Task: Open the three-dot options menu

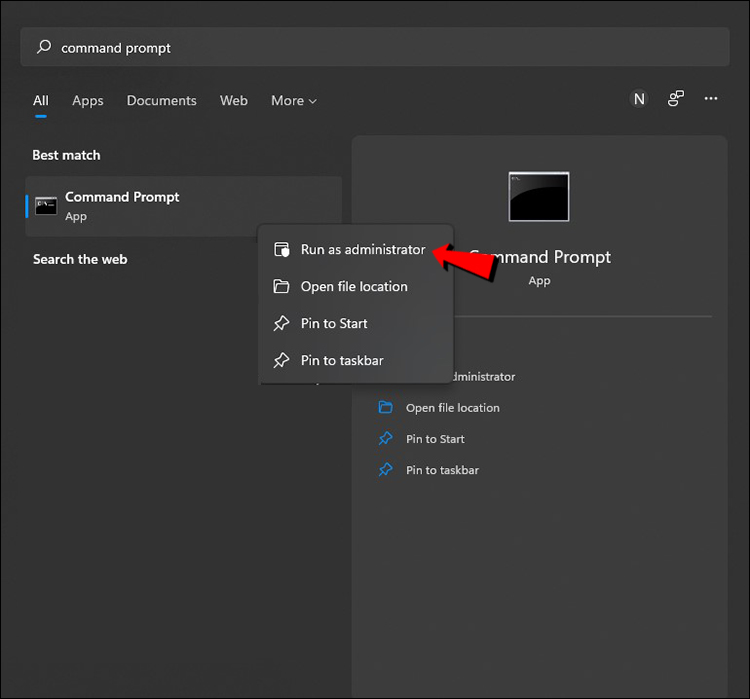Action: click(711, 99)
